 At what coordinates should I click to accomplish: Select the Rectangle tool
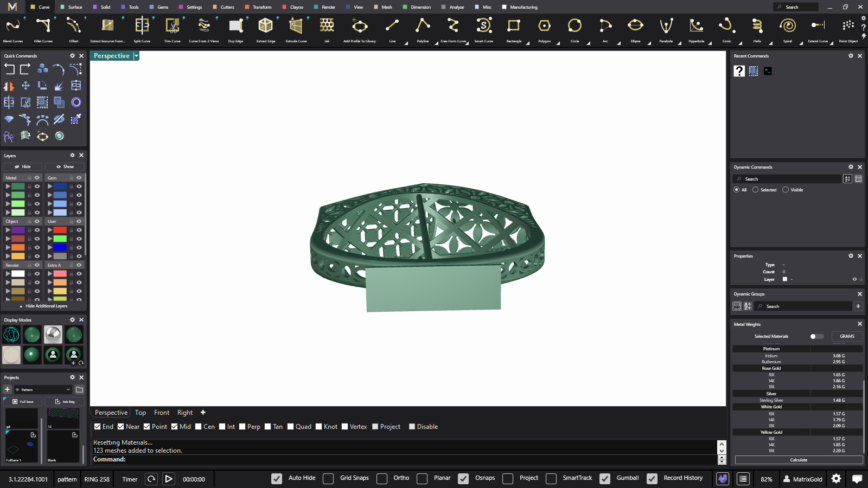pyautogui.click(x=514, y=29)
